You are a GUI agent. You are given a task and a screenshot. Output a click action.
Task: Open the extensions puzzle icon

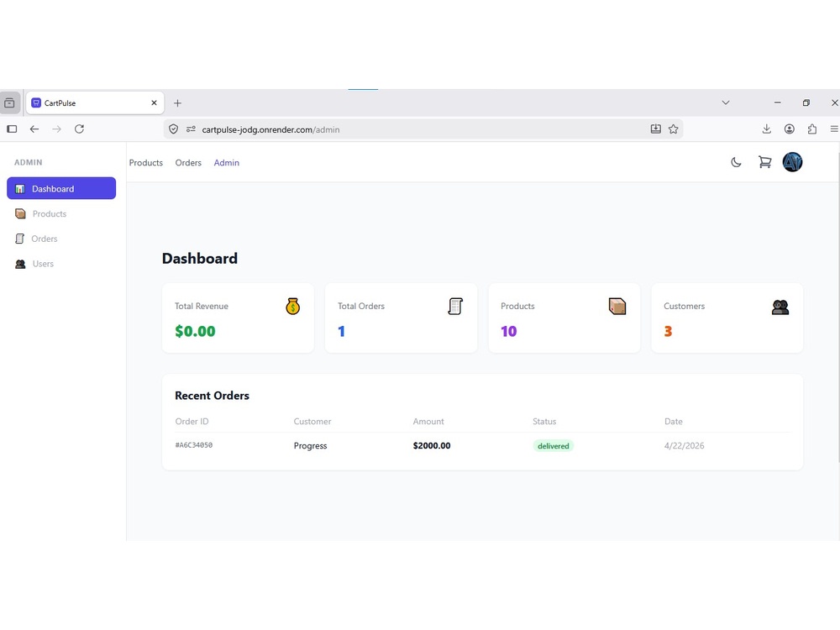[x=812, y=129]
